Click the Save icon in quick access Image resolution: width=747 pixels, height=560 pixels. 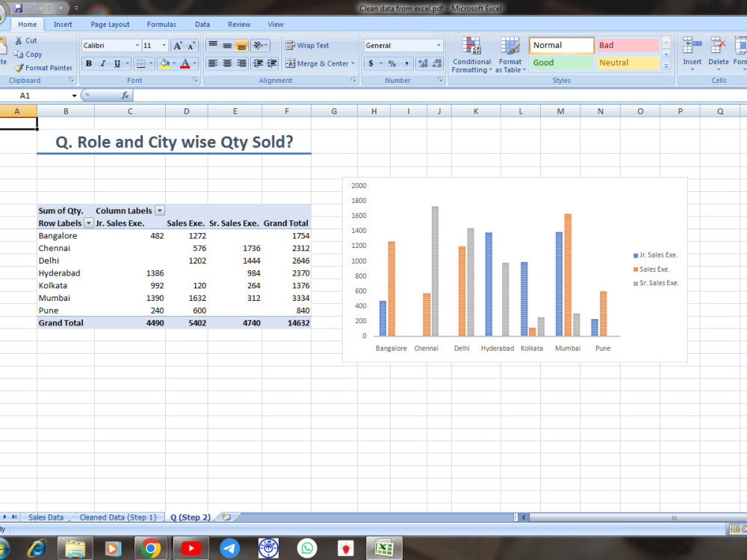coord(18,8)
